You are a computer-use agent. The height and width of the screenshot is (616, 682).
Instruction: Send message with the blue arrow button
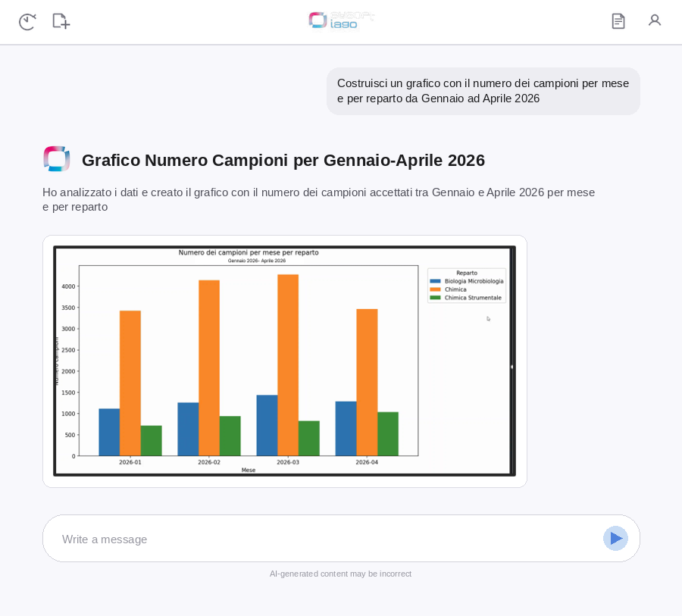[615, 539]
